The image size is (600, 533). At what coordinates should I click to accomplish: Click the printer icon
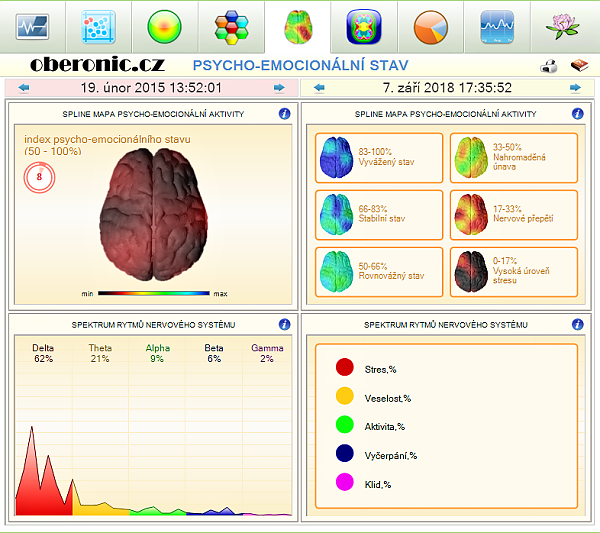(x=549, y=67)
